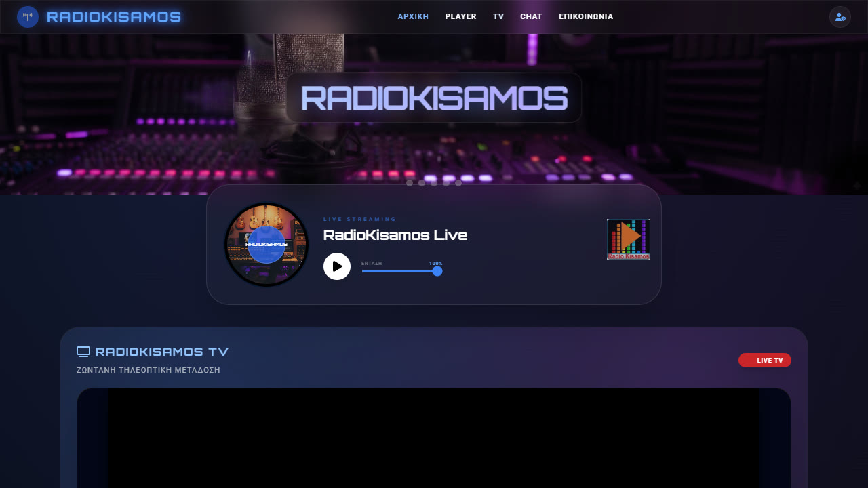
Task: Select the second carousel dot
Action: pyautogui.click(x=422, y=183)
